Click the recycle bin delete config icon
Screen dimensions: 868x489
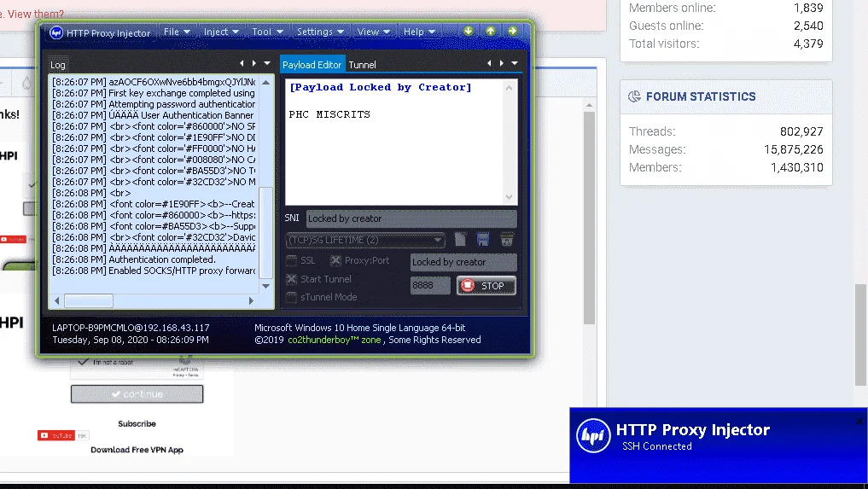(506, 239)
